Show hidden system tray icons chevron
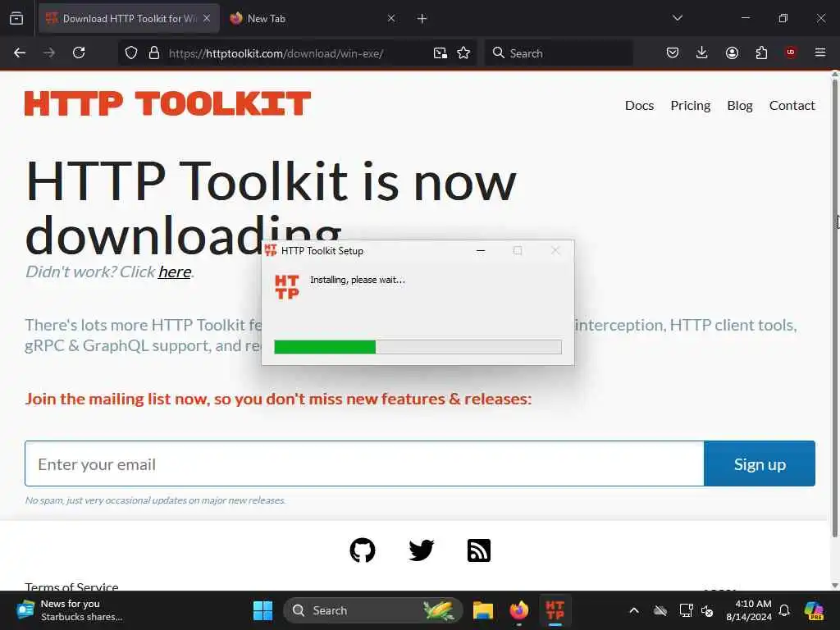The image size is (840, 630). (634, 610)
